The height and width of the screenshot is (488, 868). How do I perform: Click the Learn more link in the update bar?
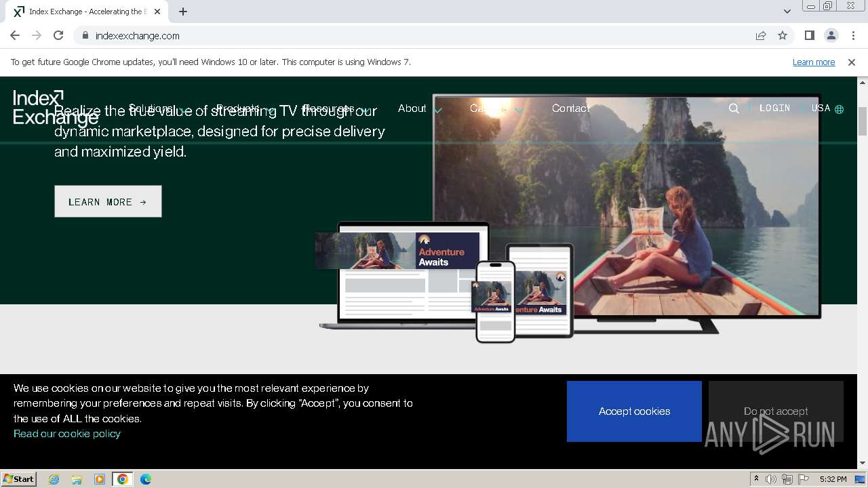(814, 62)
